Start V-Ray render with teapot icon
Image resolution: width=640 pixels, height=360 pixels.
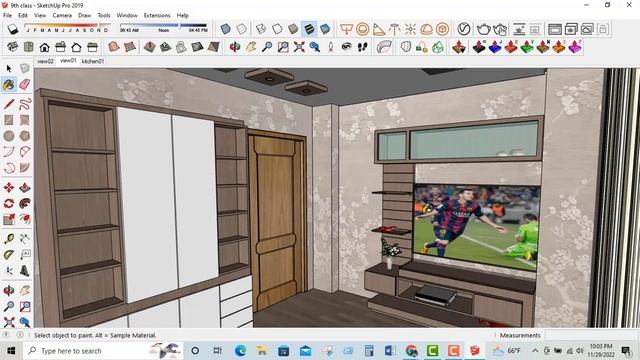click(x=484, y=29)
